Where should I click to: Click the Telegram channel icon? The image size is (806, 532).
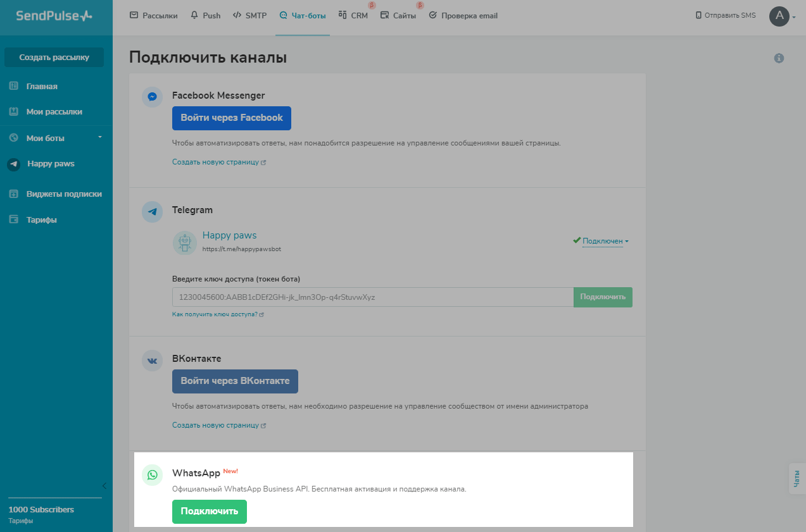coord(153,211)
